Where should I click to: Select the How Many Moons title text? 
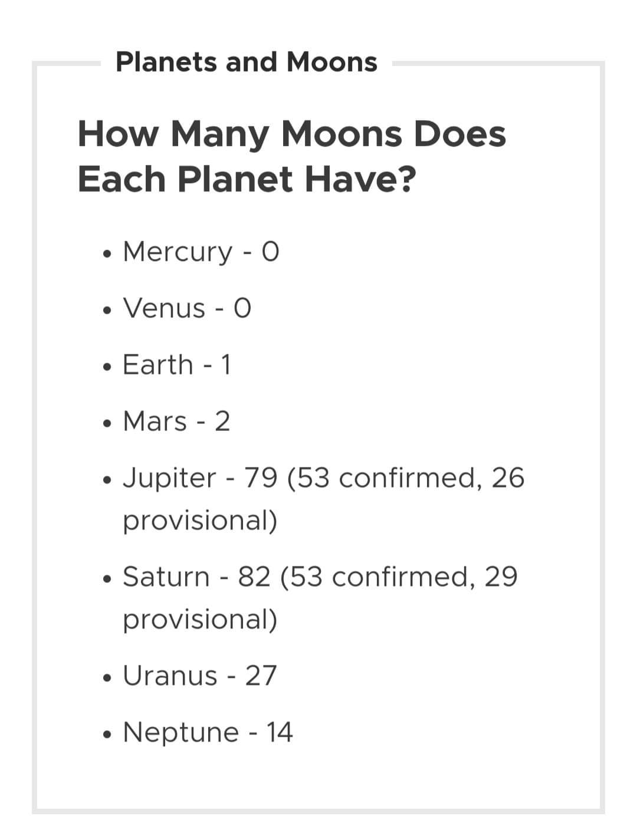pyautogui.click(x=292, y=156)
